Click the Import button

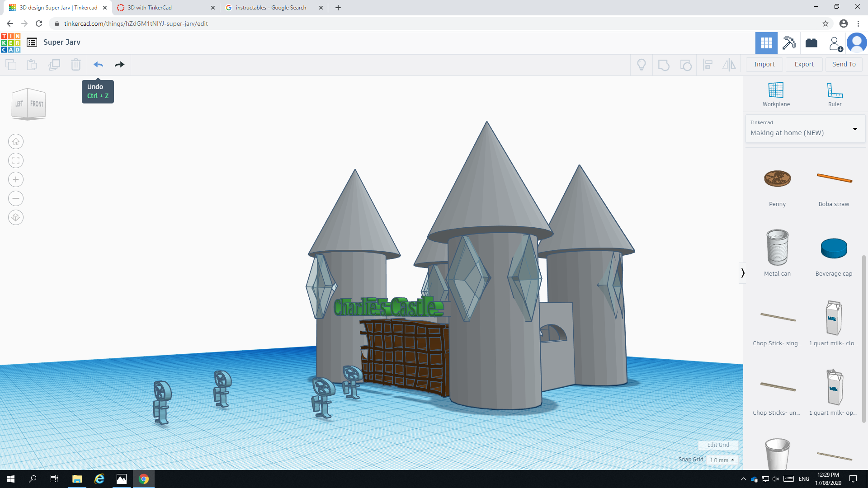click(764, 65)
